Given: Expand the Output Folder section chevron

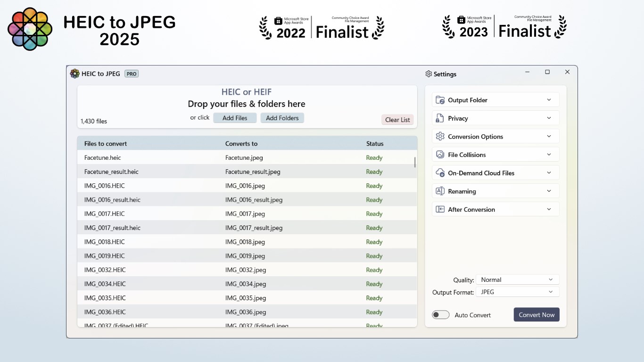Looking at the screenshot, I should (x=549, y=100).
